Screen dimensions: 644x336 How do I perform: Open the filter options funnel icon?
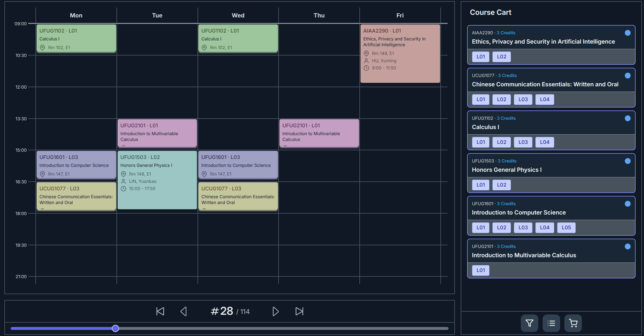pyautogui.click(x=529, y=323)
